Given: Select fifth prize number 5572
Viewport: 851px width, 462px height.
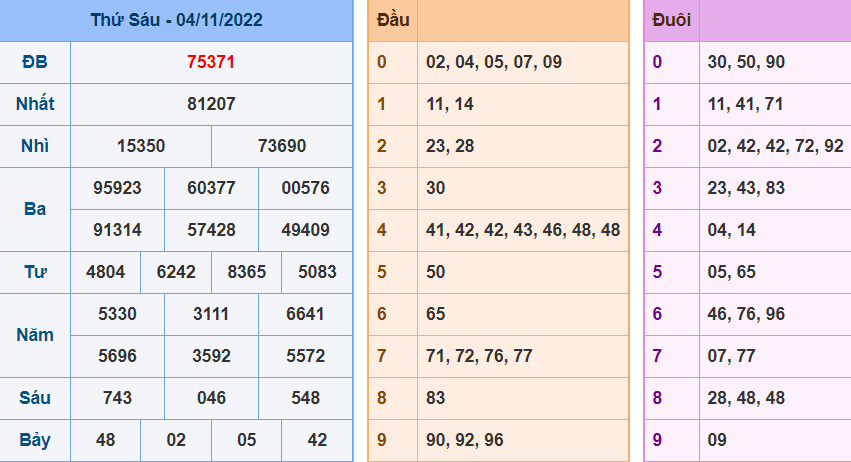Looking at the screenshot, I should pos(306,356).
